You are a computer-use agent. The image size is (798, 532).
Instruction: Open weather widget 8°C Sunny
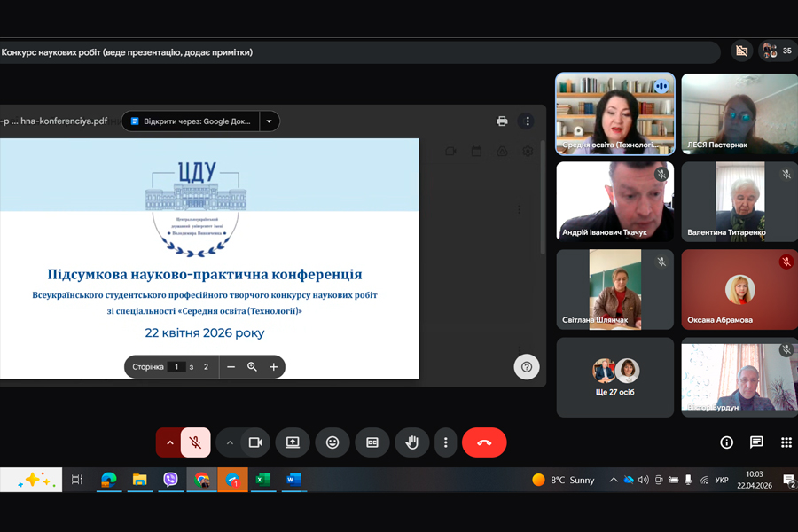563,480
